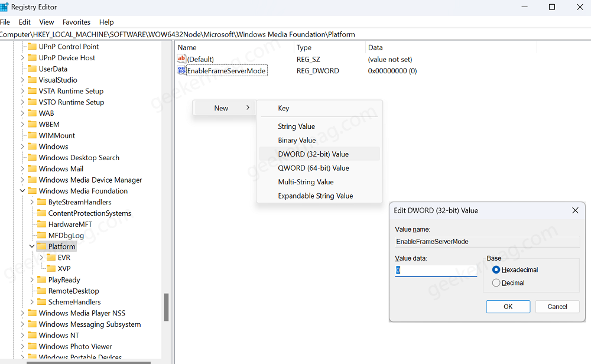Open the New context menu entry
The width and height of the screenshot is (591, 364).
pos(224,108)
